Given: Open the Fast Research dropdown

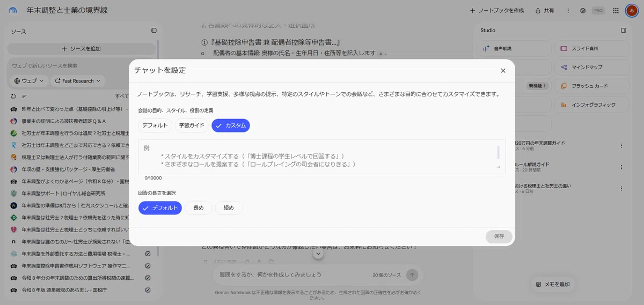Looking at the screenshot, I should [77, 81].
